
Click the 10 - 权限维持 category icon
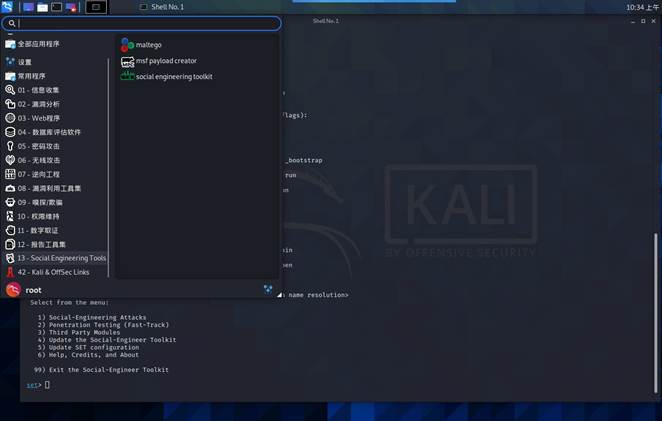10,216
